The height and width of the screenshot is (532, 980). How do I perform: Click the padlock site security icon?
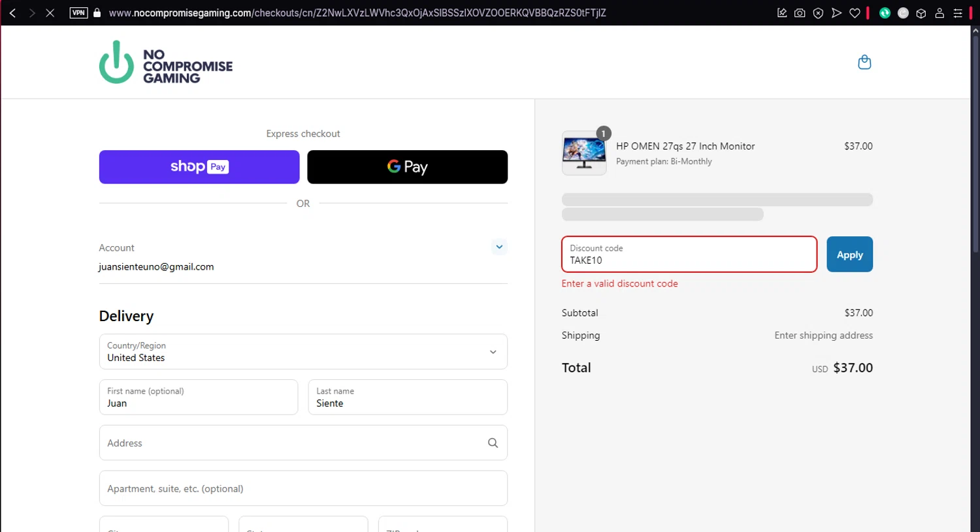coord(97,13)
